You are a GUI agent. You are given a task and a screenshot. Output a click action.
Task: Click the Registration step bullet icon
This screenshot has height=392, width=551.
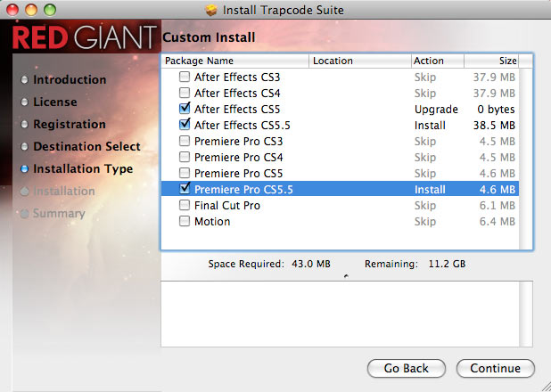24,125
